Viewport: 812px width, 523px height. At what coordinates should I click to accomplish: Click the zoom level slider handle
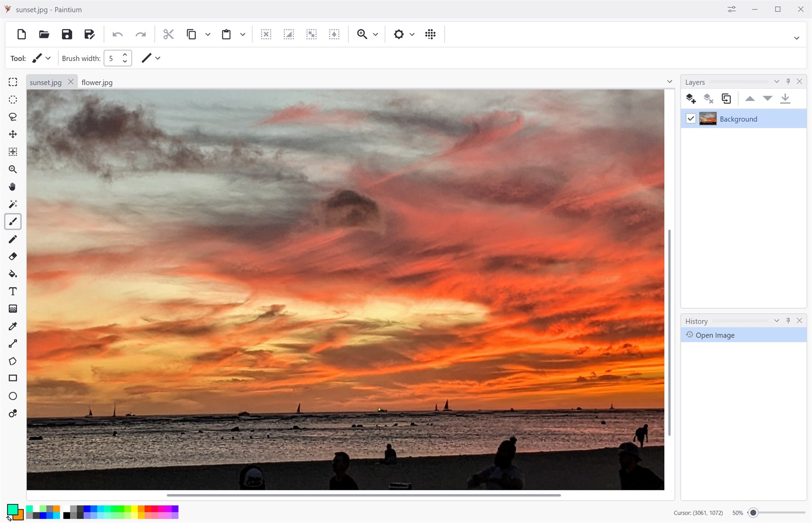(753, 513)
